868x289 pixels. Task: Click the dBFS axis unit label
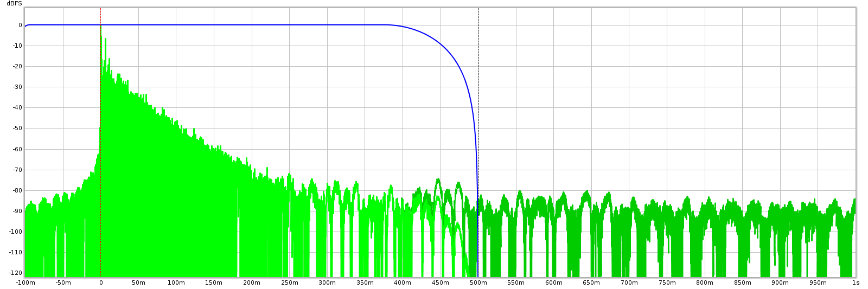(x=14, y=4)
